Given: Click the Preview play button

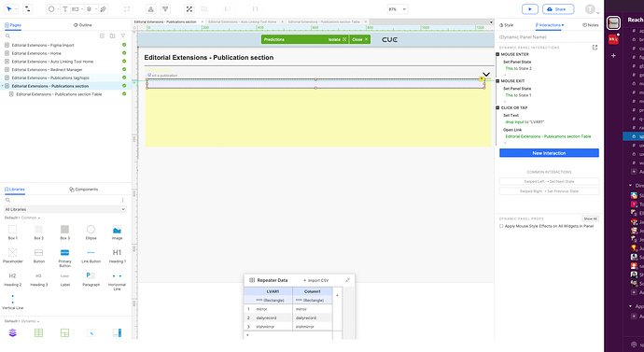Looking at the screenshot, I should (x=530, y=9).
